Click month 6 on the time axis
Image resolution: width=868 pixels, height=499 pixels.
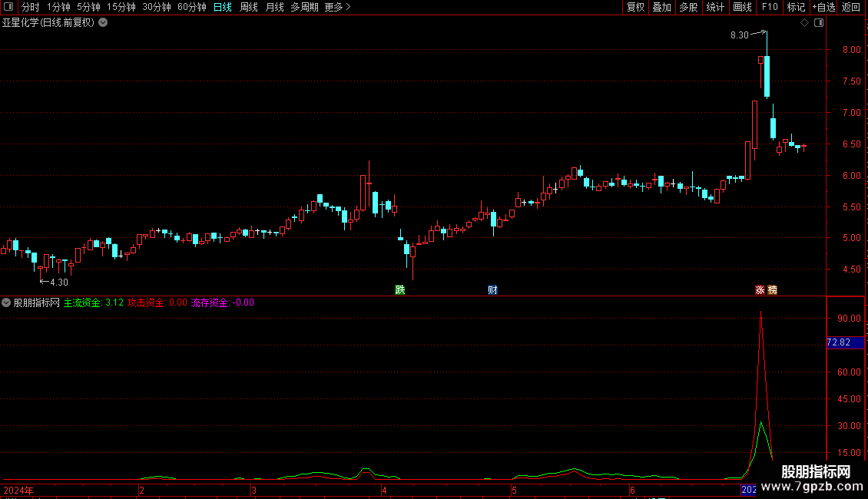click(632, 490)
